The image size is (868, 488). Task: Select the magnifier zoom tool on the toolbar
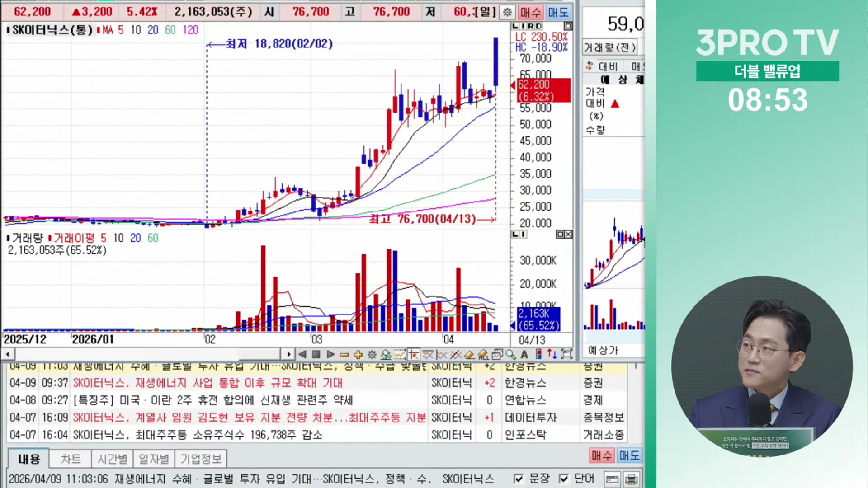tap(510, 355)
